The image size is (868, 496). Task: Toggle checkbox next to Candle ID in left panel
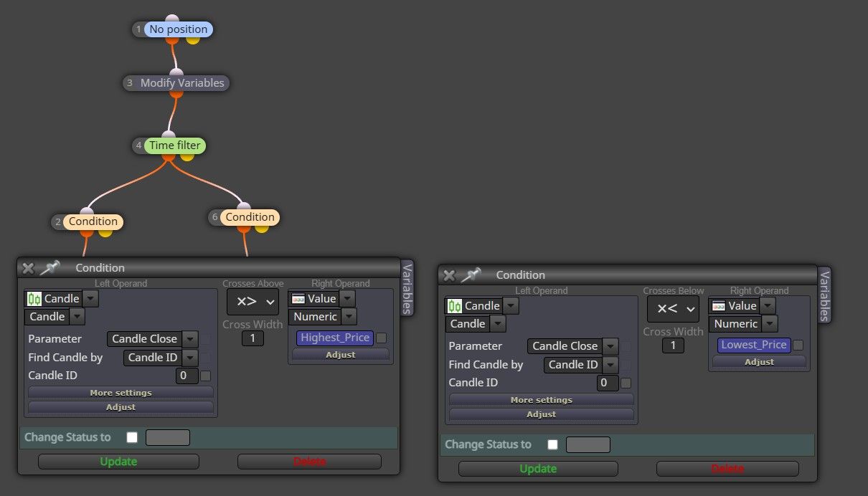click(x=206, y=376)
